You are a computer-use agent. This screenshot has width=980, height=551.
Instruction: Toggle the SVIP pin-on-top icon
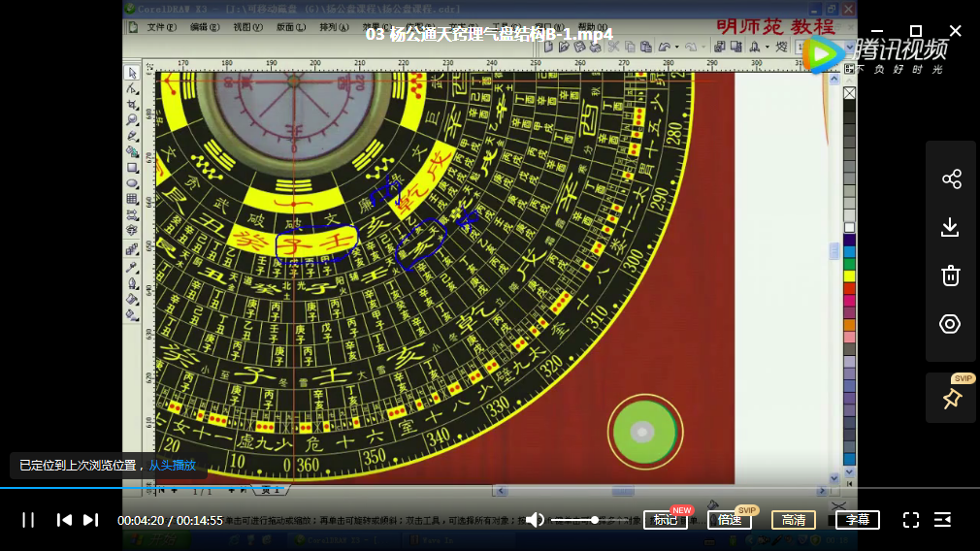tap(951, 399)
